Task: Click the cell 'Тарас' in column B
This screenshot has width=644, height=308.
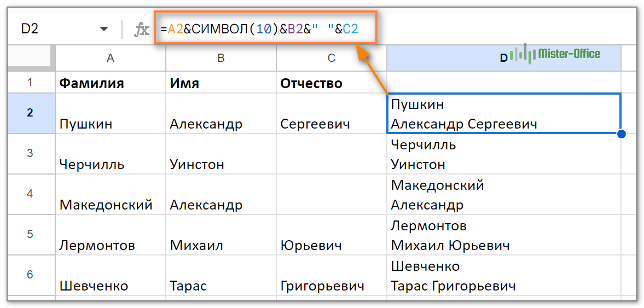Action: pos(221,275)
